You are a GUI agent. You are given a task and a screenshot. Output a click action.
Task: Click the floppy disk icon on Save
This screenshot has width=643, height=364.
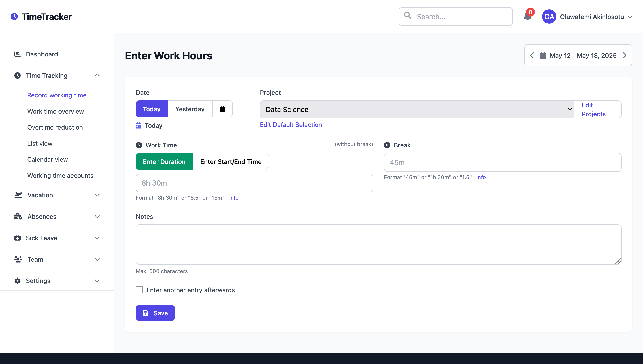(146, 313)
